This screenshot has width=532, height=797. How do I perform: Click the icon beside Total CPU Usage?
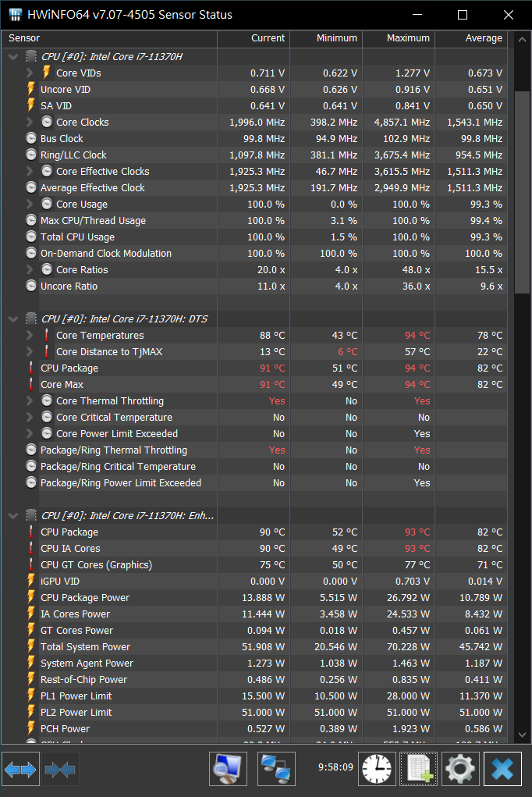(31, 237)
